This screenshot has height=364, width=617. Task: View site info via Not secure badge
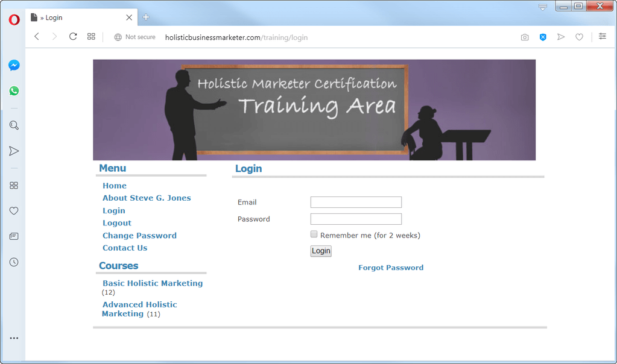coord(135,37)
